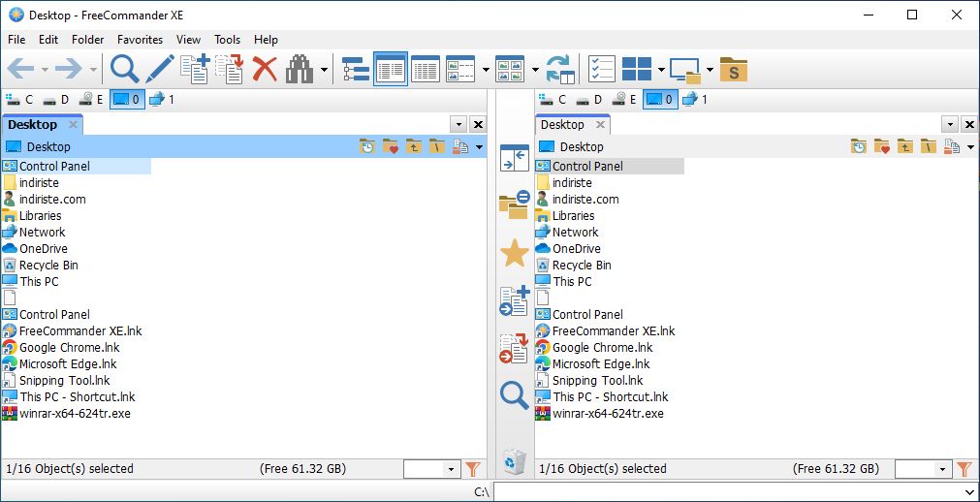Open dropdown next to Forward arrow
980x502 pixels.
tap(93, 70)
